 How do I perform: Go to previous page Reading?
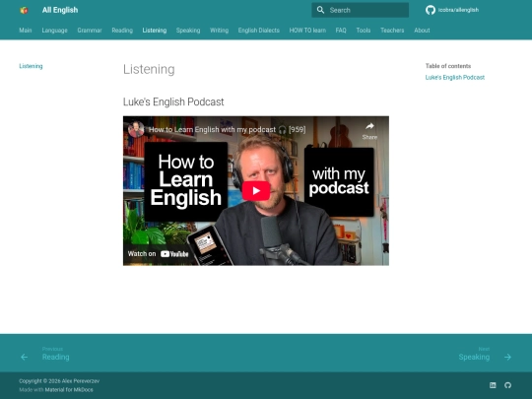point(55,357)
